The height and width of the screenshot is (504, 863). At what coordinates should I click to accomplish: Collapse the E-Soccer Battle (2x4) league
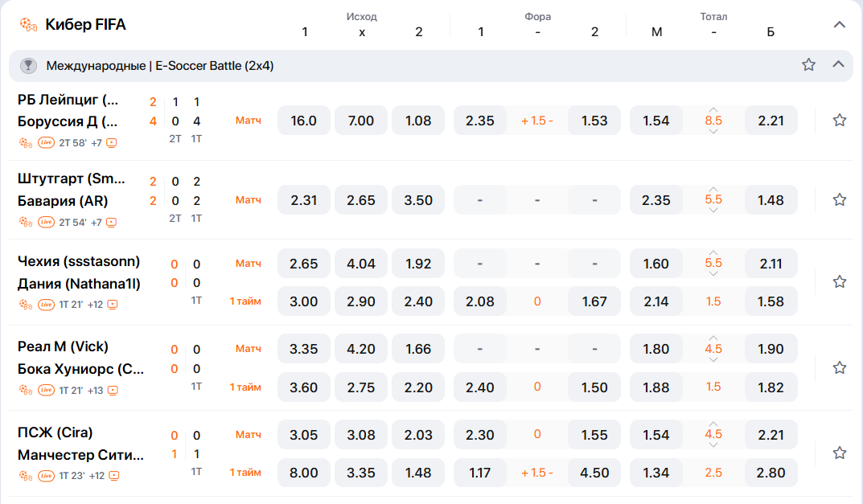tap(838, 65)
